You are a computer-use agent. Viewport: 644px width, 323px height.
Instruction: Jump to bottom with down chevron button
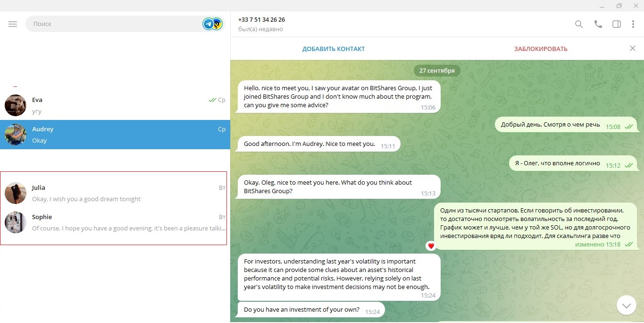pos(626,305)
